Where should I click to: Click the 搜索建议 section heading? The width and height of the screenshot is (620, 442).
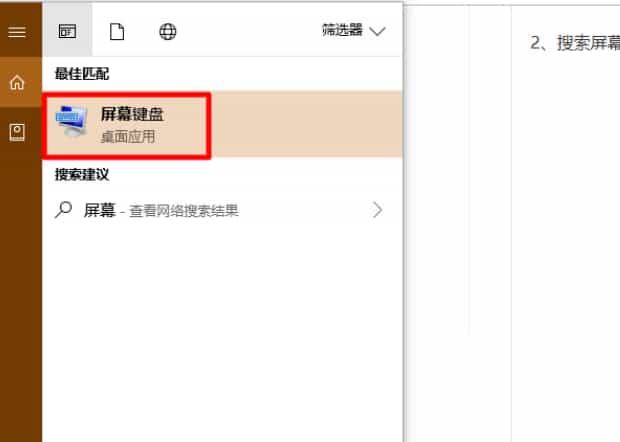pos(82,174)
